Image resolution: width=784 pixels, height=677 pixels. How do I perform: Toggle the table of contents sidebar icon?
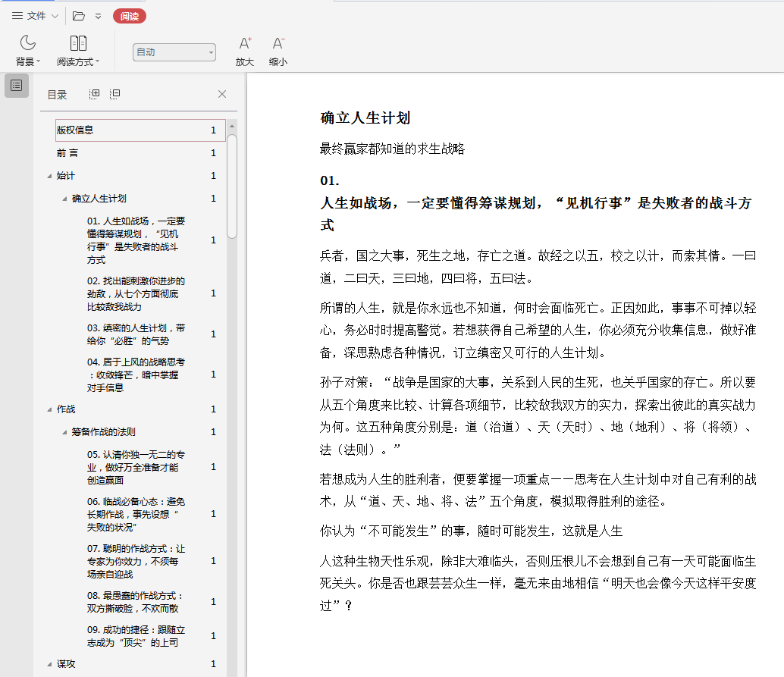click(17, 86)
